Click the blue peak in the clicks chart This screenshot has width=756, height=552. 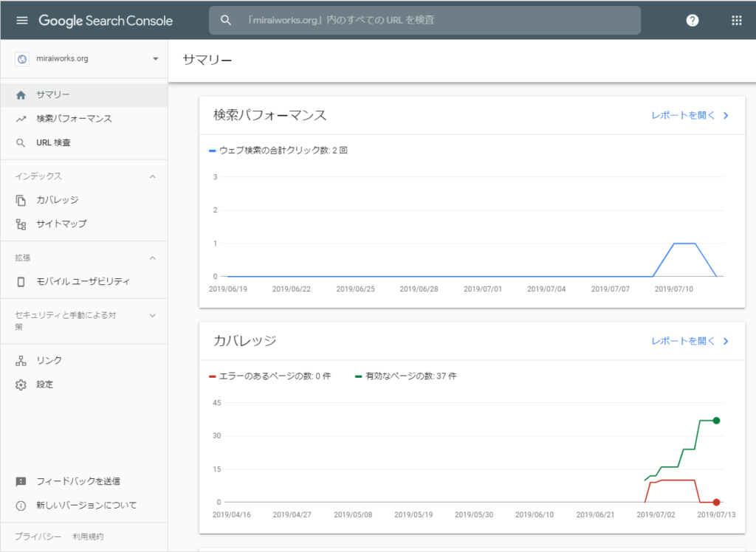pos(684,244)
